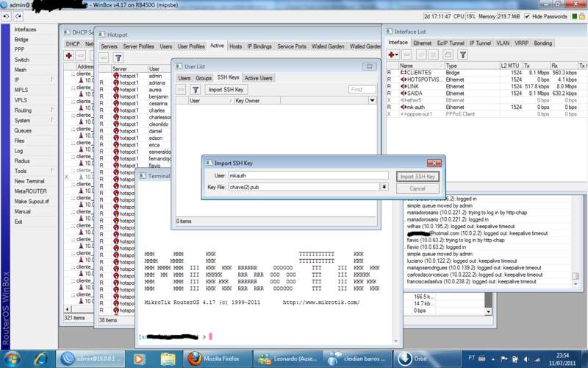The width and height of the screenshot is (588, 368).
Task: Select the CLIENTES bridge interface row
Action: click(x=486, y=72)
